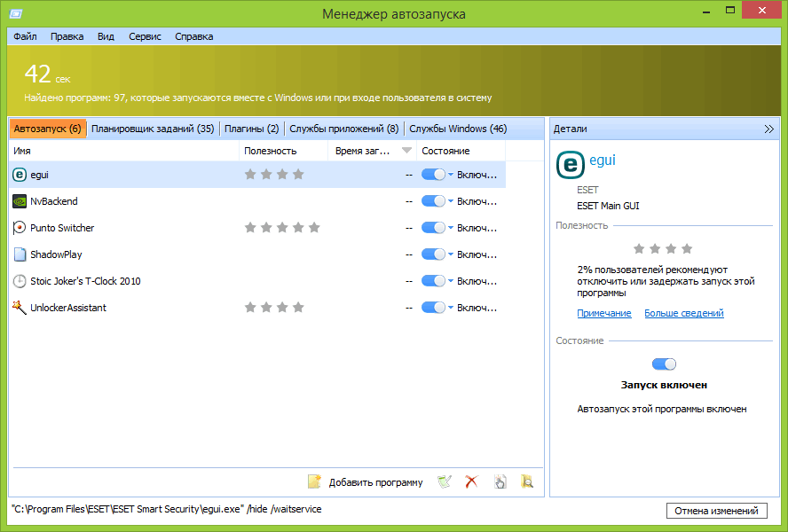Switch to Планировщик заданий (35) tab

153,129
